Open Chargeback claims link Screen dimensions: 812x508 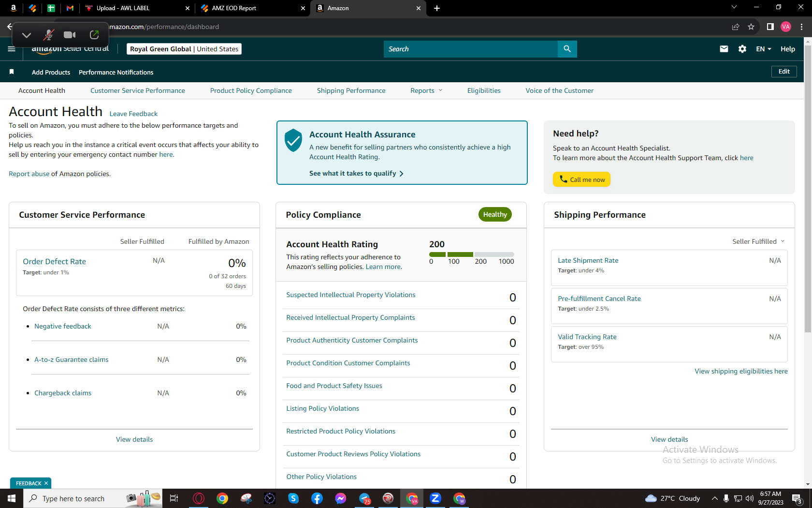tap(63, 393)
